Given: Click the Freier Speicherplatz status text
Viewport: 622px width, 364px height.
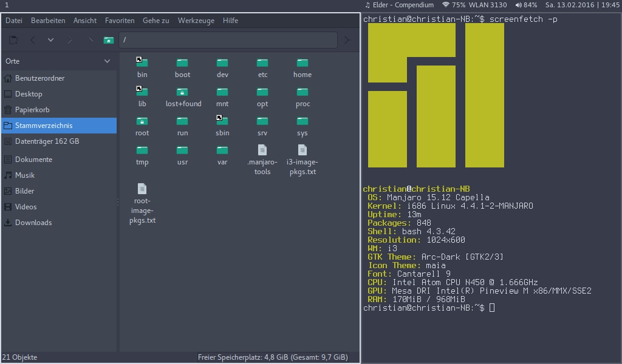Looking at the screenshot, I should [x=273, y=357].
